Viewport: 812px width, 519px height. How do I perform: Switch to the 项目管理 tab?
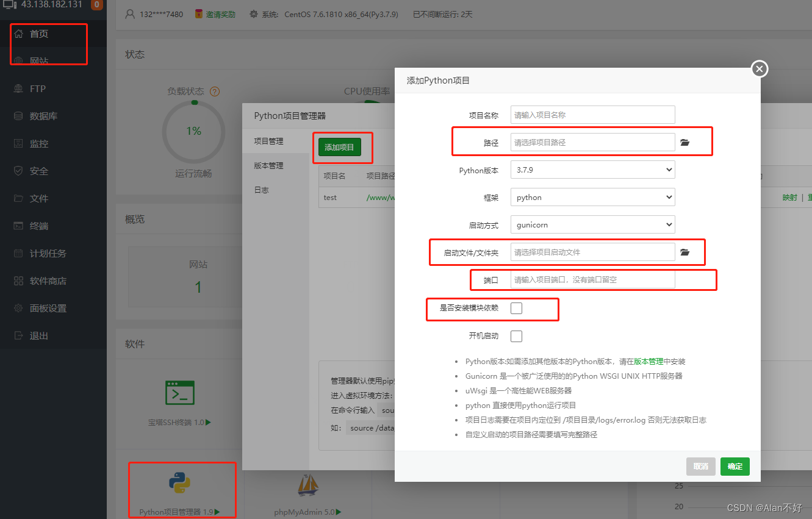(275, 141)
